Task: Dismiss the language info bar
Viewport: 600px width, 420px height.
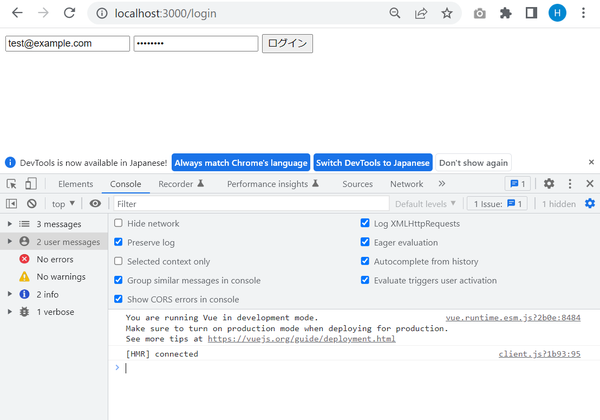Action: 591,162
